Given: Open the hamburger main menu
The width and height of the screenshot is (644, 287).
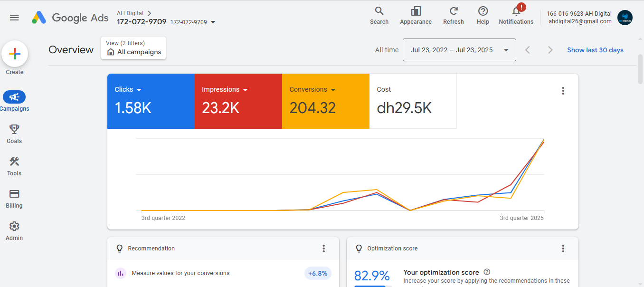Looking at the screenshot, I should pyautogui.click(x=14, y=18).
